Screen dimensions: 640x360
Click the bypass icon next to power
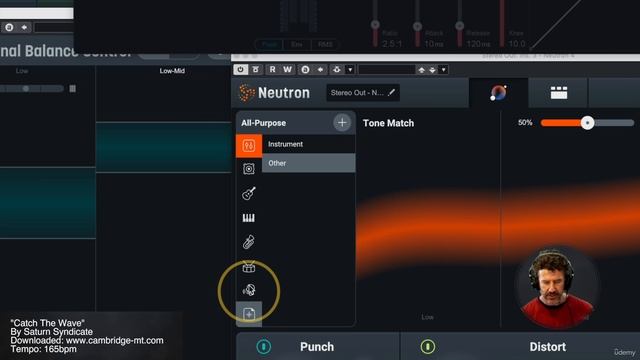[256, 69]
